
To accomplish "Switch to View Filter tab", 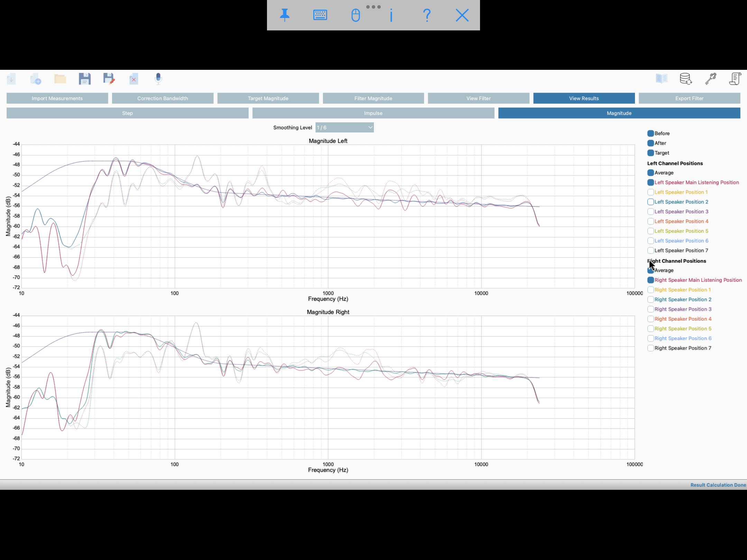I will pyautogui.click(x=479, y=99).
